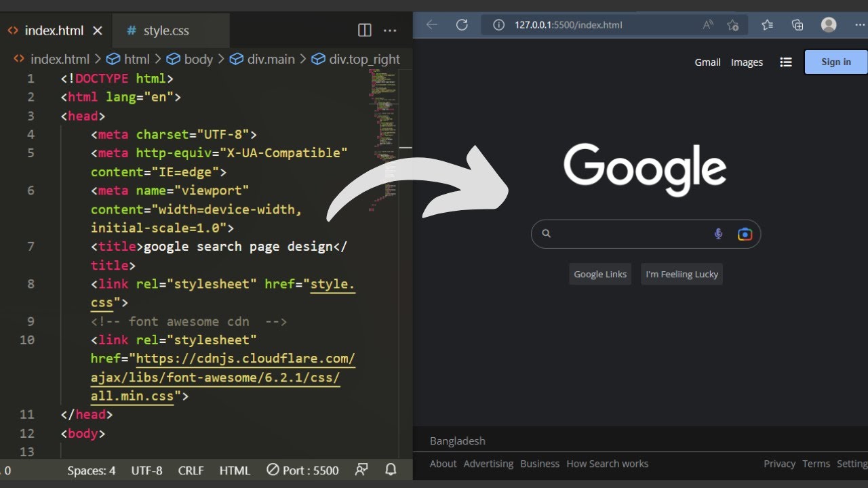This screenshot has width=868, height=488.
Task: Refresh the browser page
Action: (x=462, y=25)
